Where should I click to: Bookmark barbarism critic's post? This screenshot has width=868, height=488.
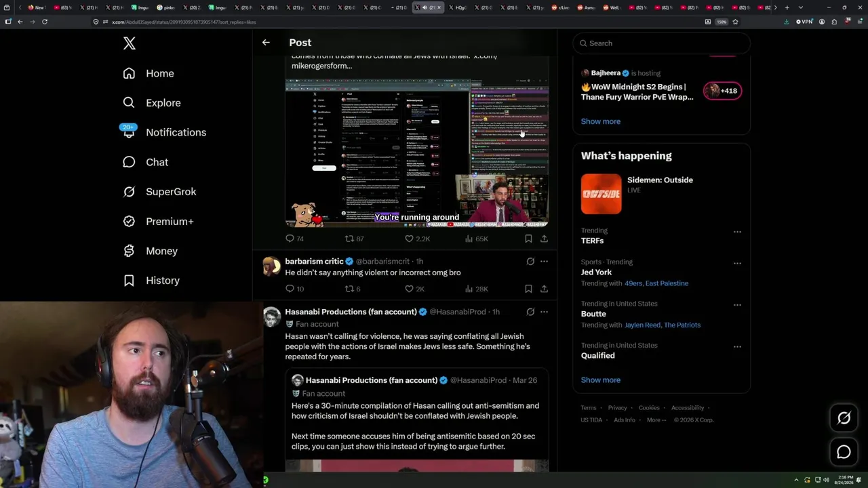coord(528,289)
